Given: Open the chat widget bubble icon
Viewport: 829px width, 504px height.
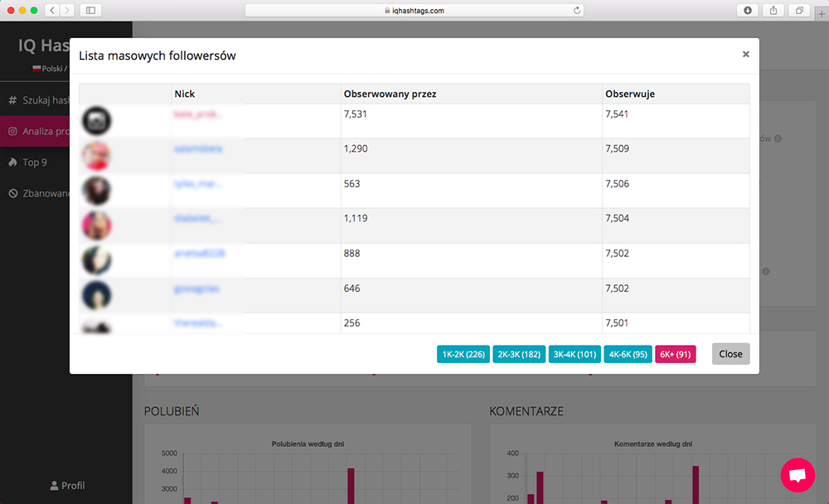Looking at the screenshot, I should point(797,475).
